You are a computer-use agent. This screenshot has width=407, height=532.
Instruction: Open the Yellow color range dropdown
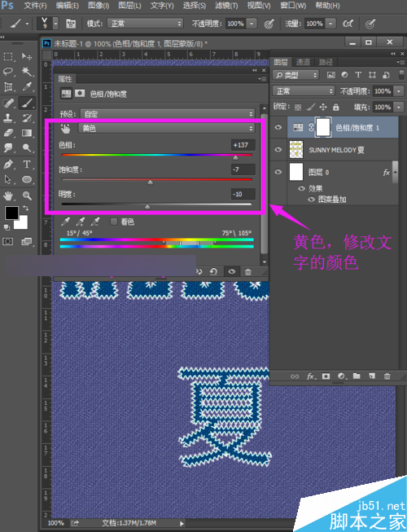[x=166, y=128]
